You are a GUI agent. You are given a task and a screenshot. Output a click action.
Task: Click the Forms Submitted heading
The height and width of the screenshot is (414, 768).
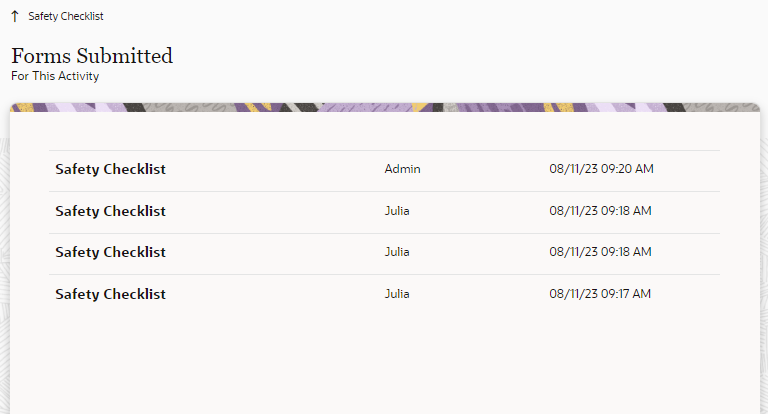click(x=92, y=56)
